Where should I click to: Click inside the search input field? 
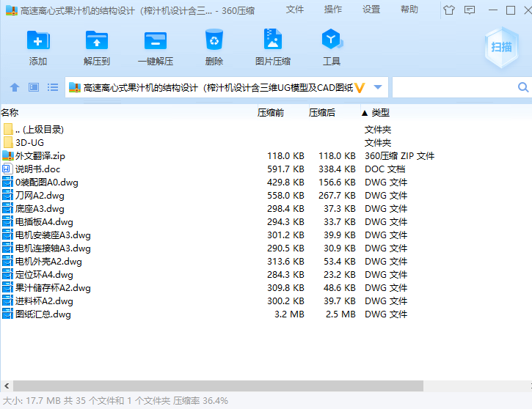coord(455,87)
